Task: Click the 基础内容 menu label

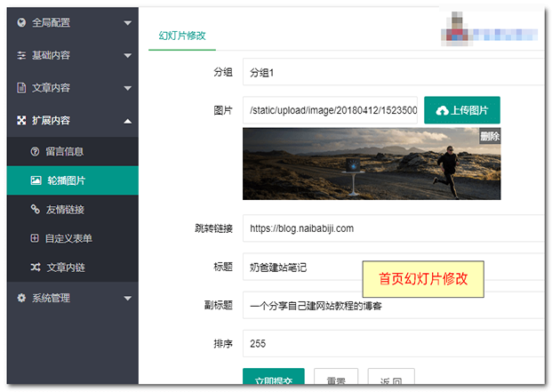Action: [51, 55]
